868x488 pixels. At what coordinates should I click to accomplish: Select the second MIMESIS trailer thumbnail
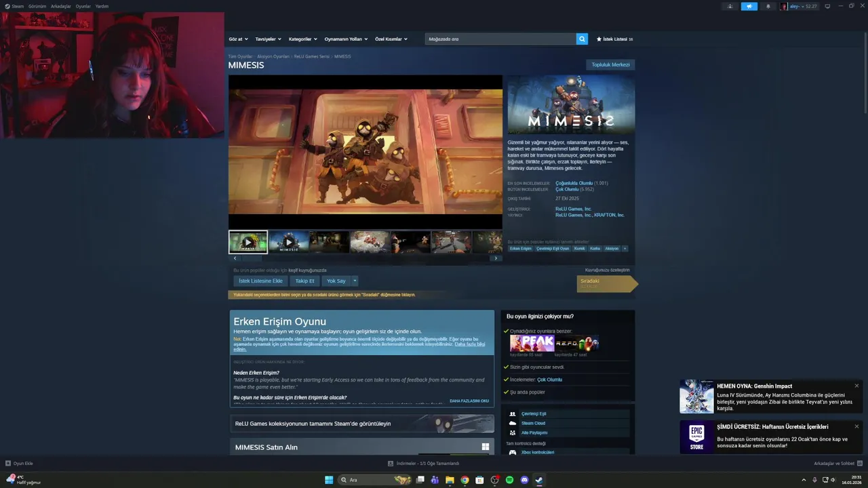point(288,242)
